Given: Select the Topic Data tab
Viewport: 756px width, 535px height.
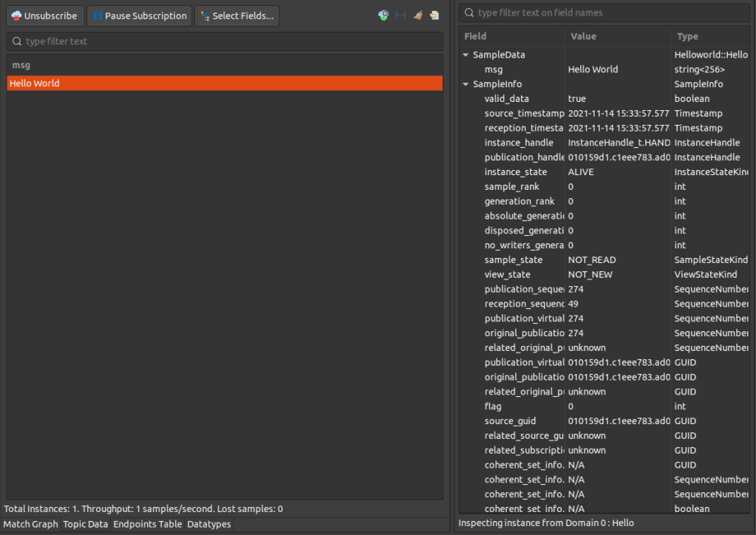Looking at the screenshot, I should click(x=85, y=524).
